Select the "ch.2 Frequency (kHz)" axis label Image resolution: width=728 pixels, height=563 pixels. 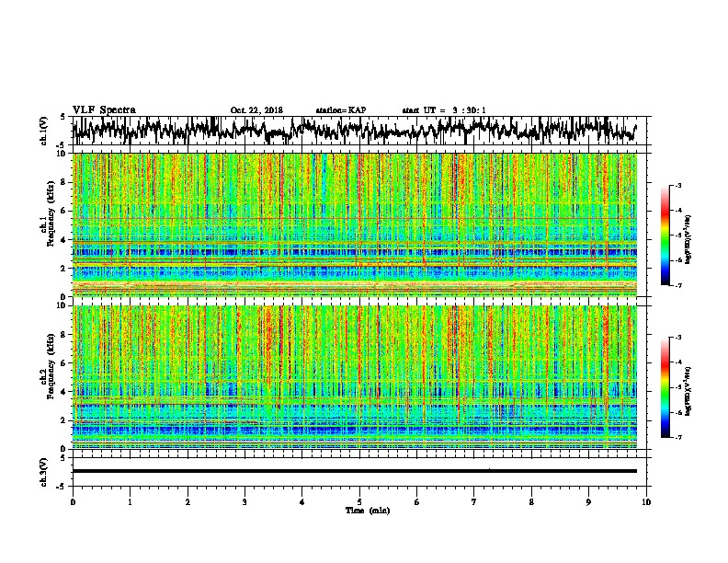click(47, 366)
